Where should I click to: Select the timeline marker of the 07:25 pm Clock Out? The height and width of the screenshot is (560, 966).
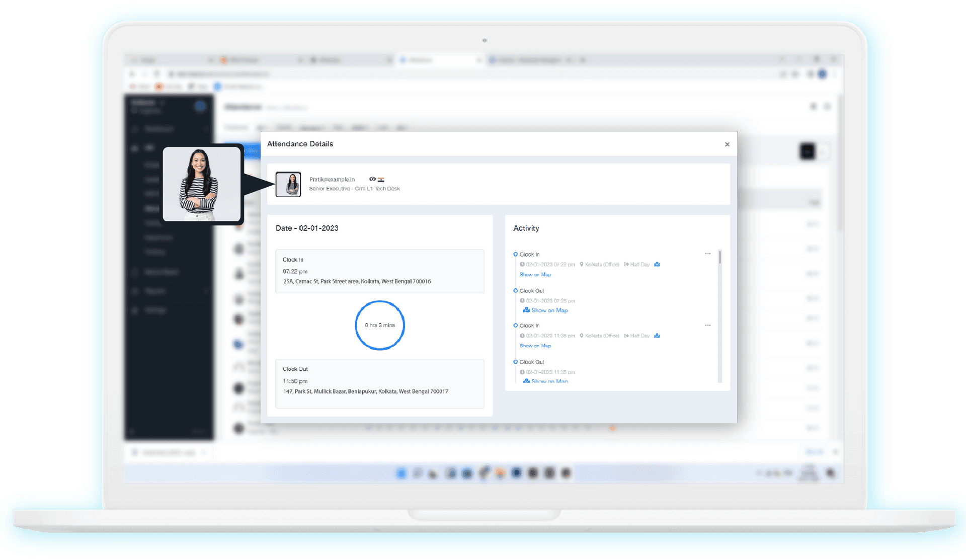[515, 290]
